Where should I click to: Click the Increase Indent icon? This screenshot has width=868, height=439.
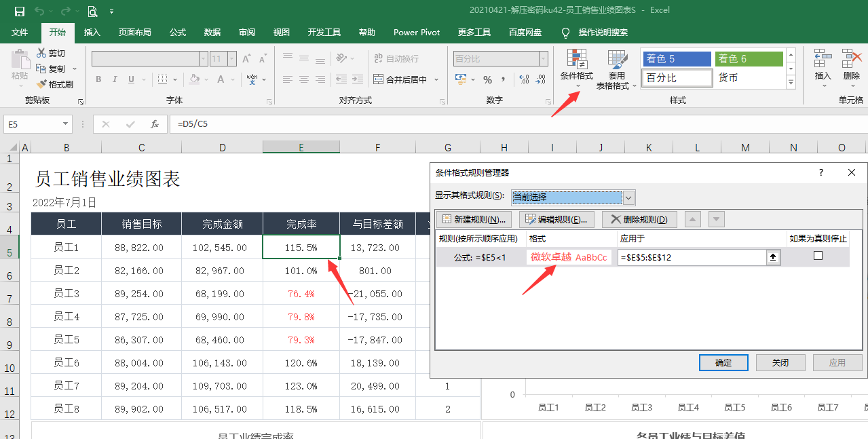[357, 79]
